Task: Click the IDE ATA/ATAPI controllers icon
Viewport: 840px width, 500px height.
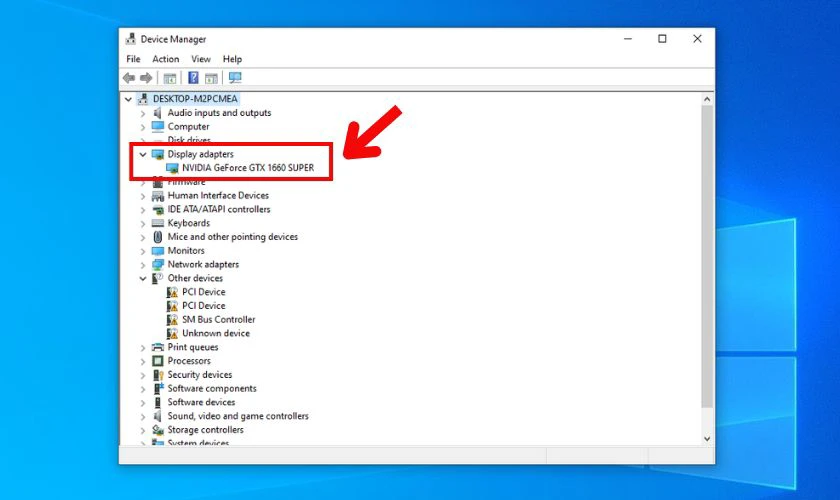Action: click(158, 210)
